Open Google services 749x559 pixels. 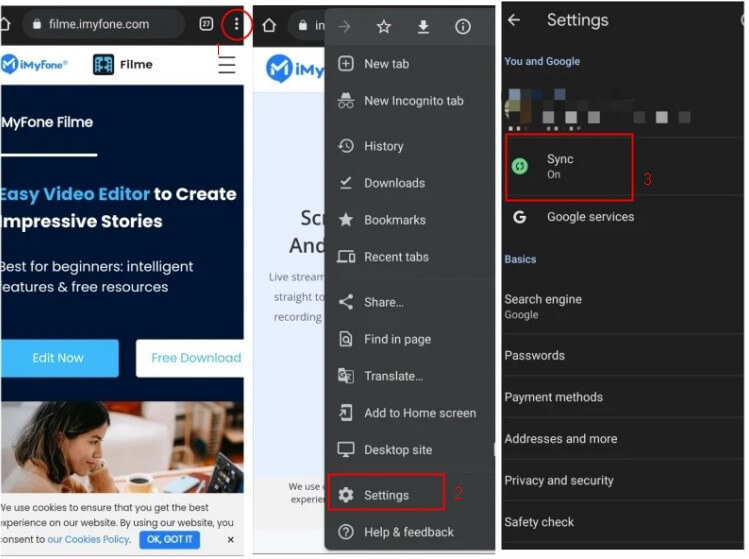click(x=623, y=217)
